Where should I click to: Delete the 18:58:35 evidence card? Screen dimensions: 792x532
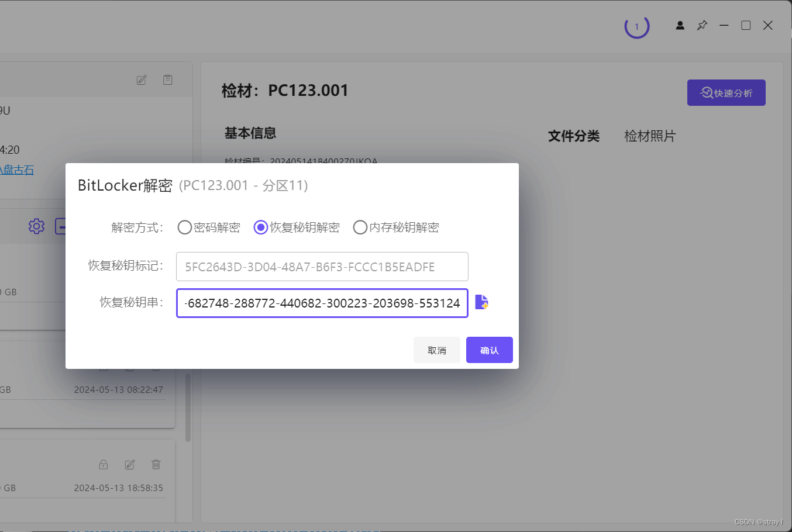coord(156,464)
